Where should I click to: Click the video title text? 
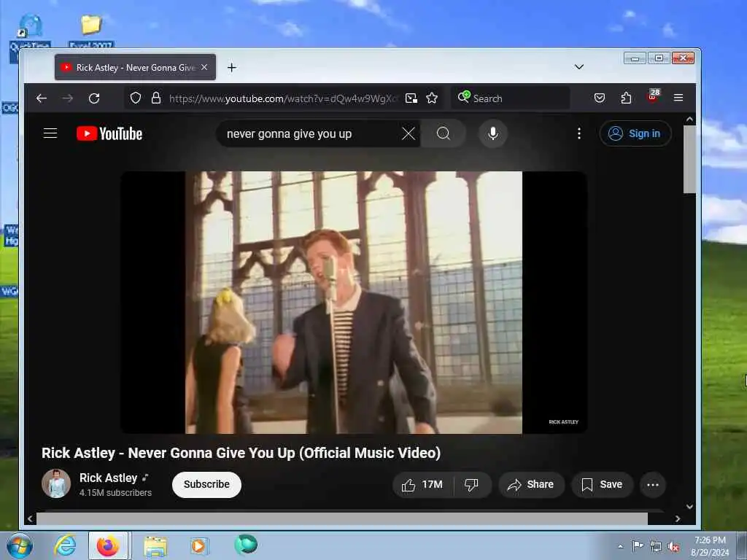[x=241, y=453]
